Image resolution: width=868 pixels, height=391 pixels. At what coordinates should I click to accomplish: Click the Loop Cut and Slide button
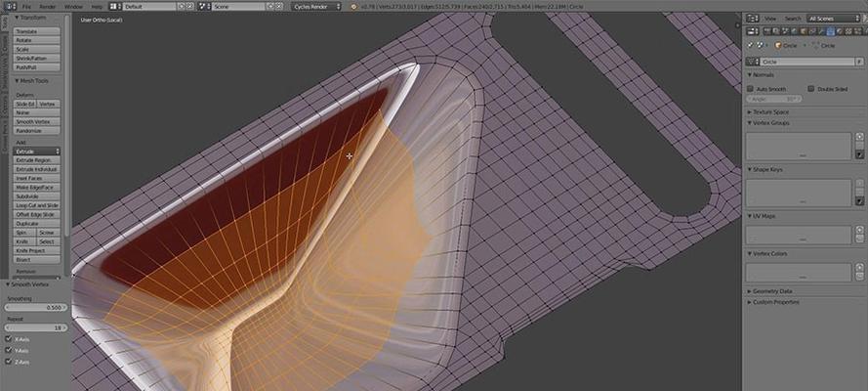(x=36, y=205)
